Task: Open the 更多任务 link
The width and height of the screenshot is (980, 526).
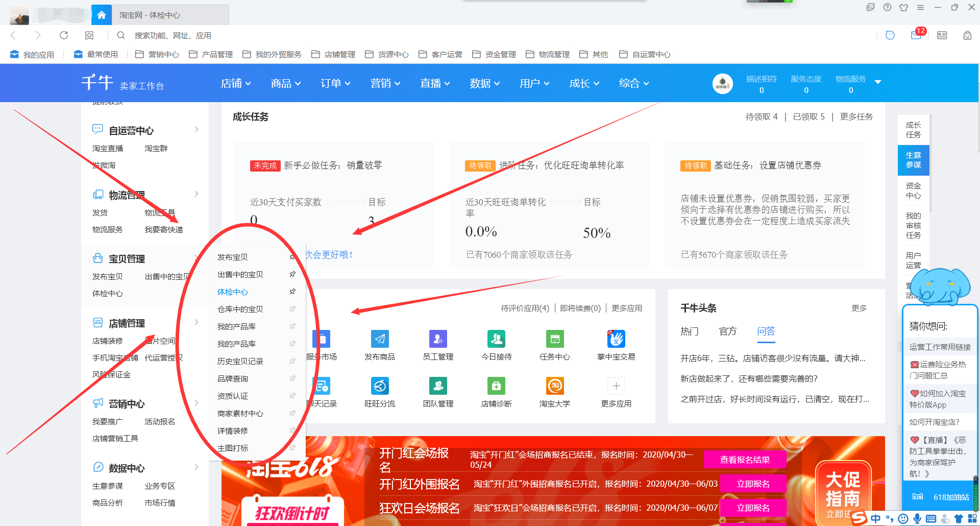Action: [x=856, y=117]
